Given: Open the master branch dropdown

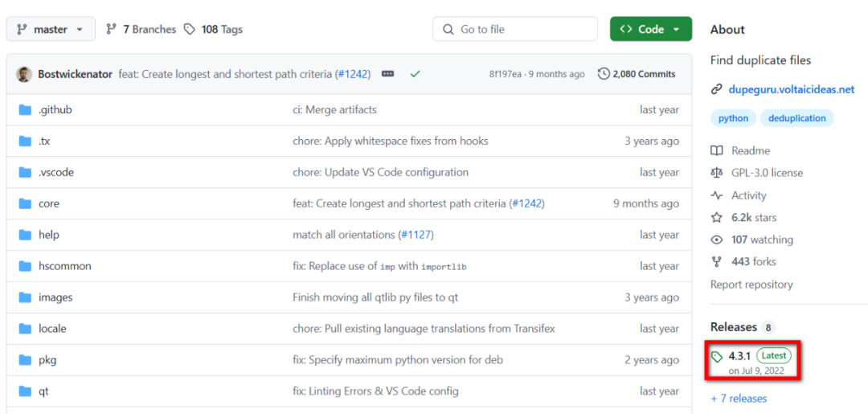Looking at the screenshot, I should coord(51,29).
